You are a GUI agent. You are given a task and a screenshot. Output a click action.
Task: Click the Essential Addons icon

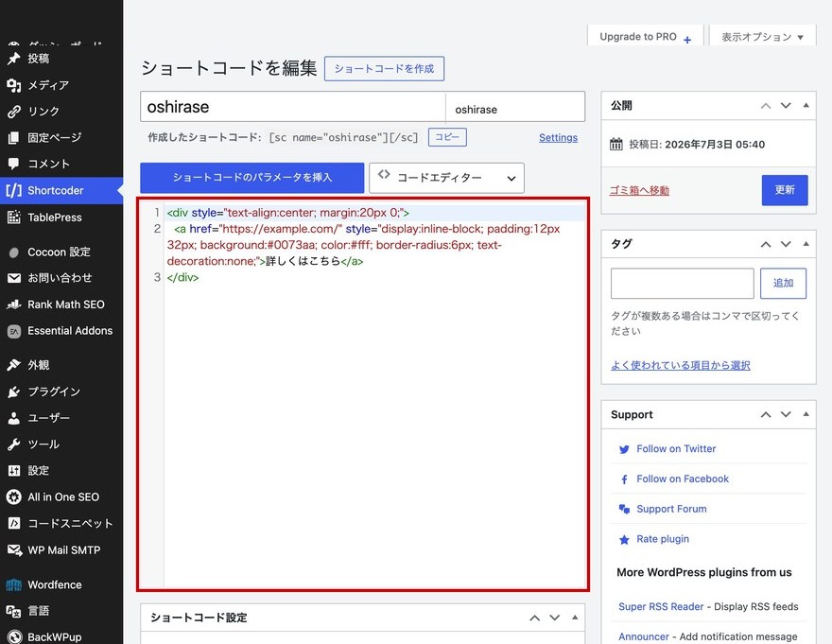point(14,331)
